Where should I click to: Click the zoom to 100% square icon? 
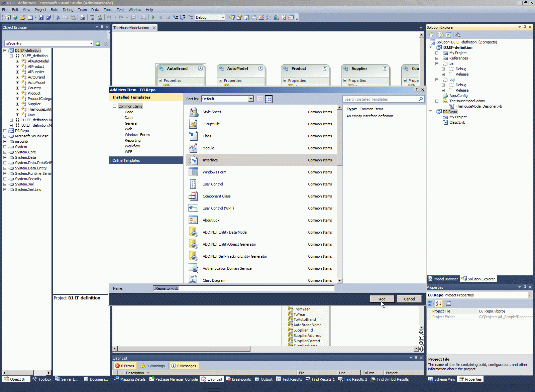click(x=421, y=338)
